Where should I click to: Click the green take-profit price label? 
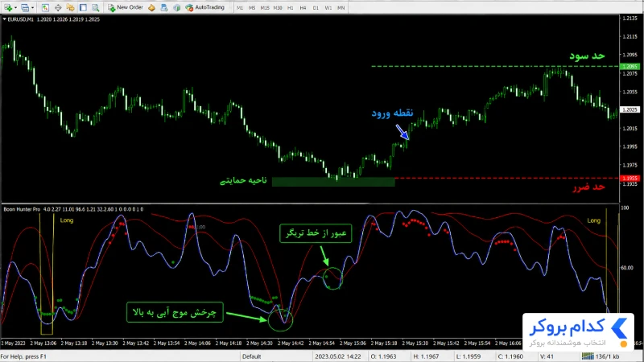point(630,66)
